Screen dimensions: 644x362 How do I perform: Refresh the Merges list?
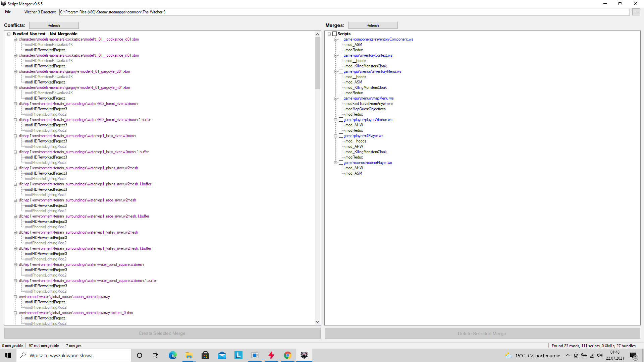click(x=373, y=25)
